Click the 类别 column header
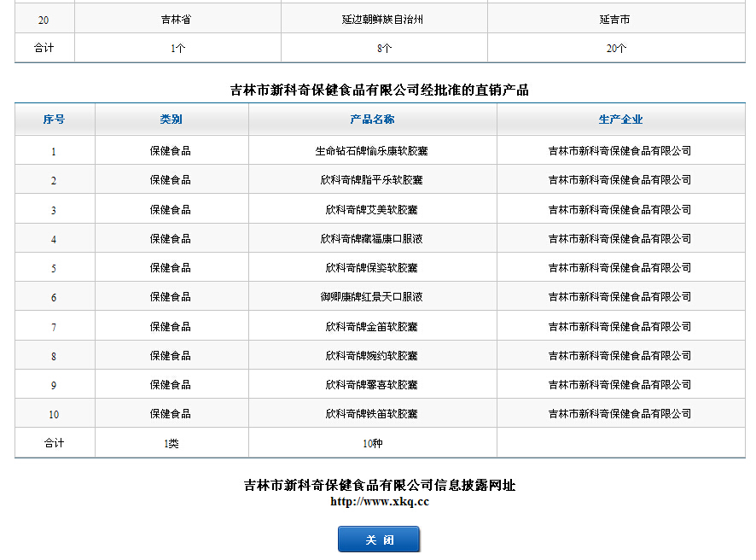 coord(172,120)
